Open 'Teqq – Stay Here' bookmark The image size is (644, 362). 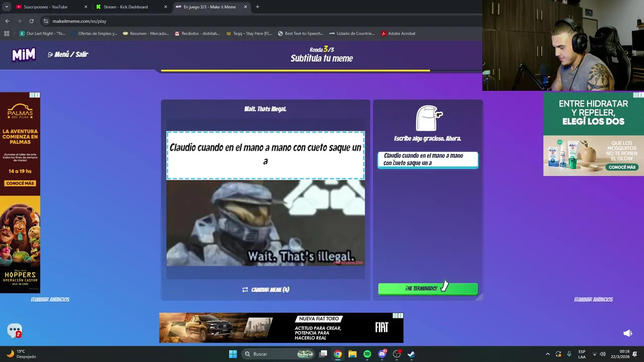coord(249,34)
